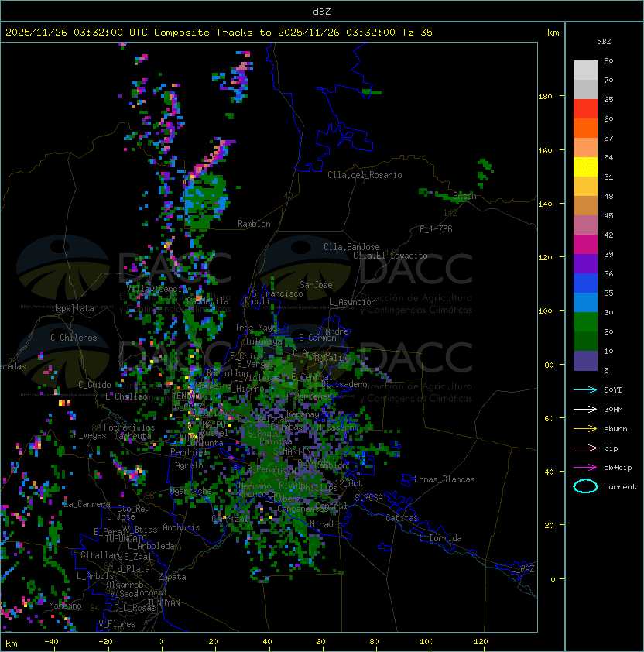The width and height of the screenshot is (644, 652).
Task: Select the light gray 70-80 dBZ swatch
Action: click(585, 70)
